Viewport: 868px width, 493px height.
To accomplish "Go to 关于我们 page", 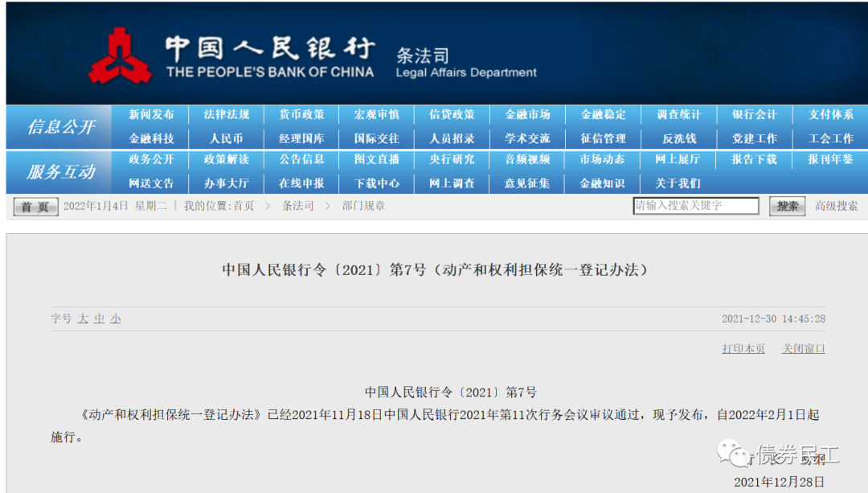I will pos(678,183).
